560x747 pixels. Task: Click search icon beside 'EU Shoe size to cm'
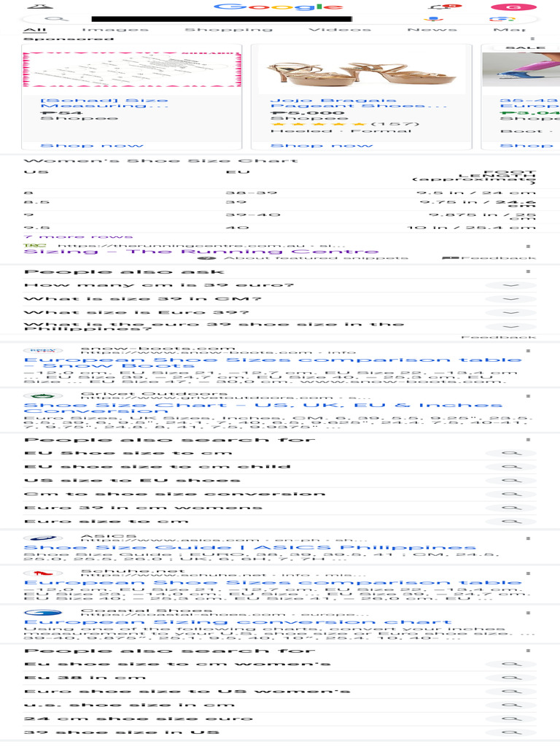point(511,453)
